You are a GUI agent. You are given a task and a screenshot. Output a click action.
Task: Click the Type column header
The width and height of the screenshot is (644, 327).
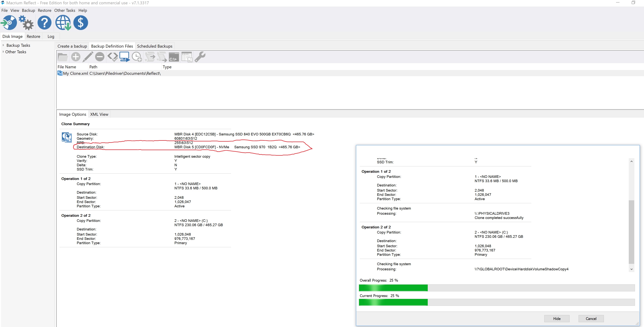click(x=167, y=67)
